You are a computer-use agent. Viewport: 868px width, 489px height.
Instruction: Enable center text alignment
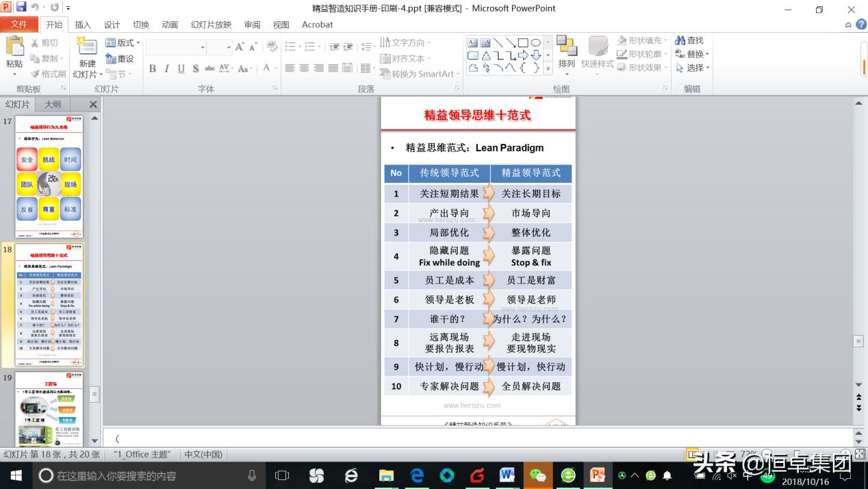click(303, 67)
